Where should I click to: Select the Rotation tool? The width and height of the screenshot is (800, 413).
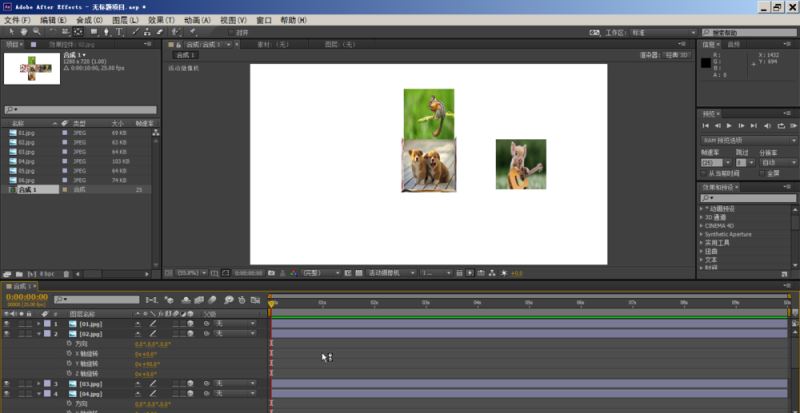click(53, 32)
